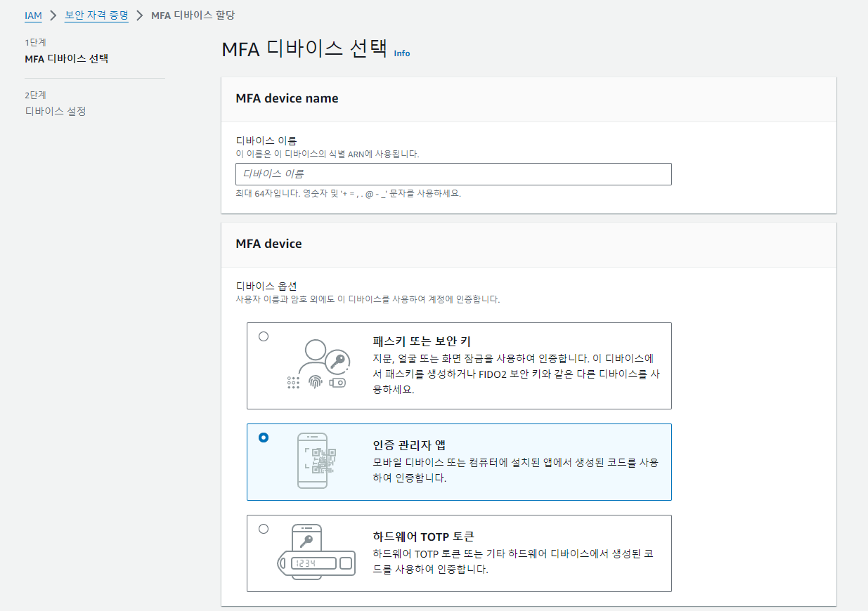Click the smartphone QR code illustration
Screen dimensions: 868x611
pos(313,460)
